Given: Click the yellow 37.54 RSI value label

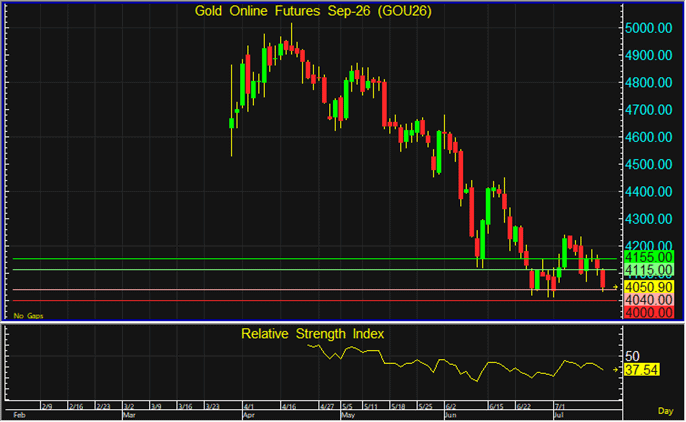Looking at the screenshot, I should 641,370.
